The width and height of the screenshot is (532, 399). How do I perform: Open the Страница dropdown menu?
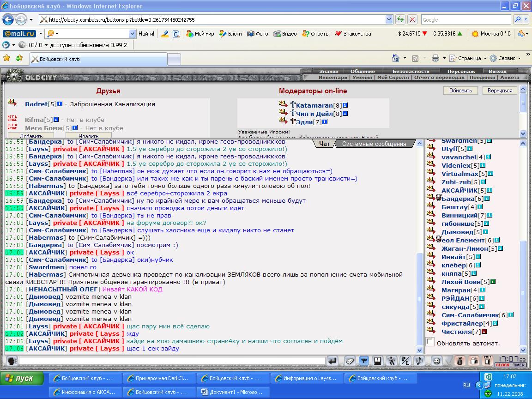pos(468,58)
